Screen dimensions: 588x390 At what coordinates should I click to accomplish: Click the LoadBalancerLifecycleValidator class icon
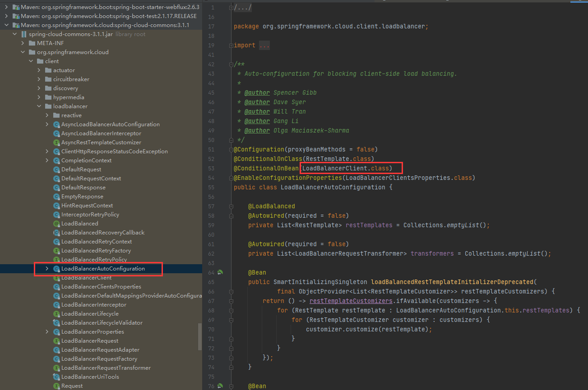click(x=56, y=323)
